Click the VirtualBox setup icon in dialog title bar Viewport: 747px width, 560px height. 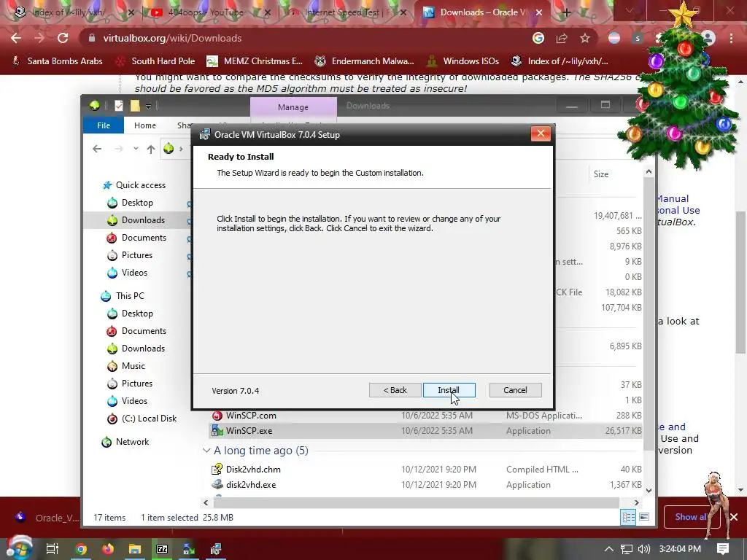(205, 134)
